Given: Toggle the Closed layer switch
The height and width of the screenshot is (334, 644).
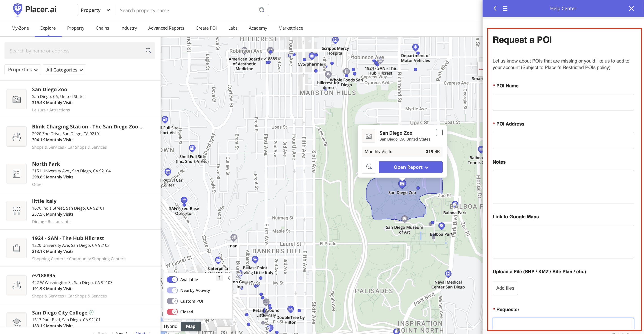Looking at the screenshot, I should (x=172, y=312).
